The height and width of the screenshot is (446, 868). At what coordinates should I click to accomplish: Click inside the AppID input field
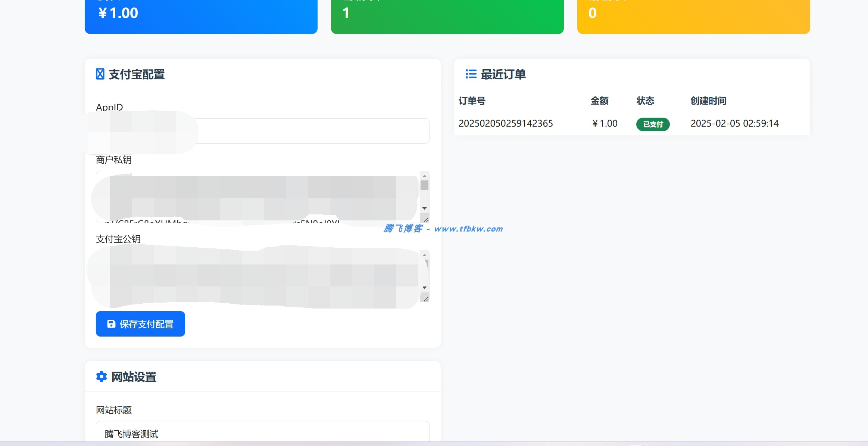pos(261,131)
